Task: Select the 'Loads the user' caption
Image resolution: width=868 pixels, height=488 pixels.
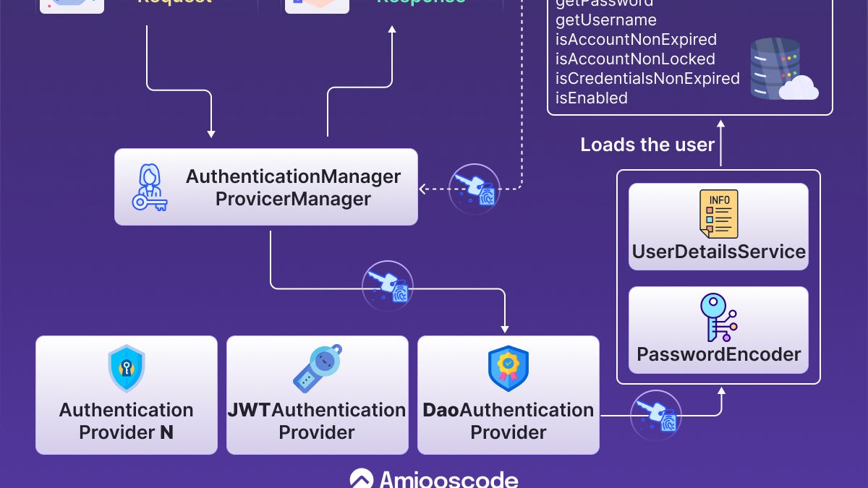Action: point(647,145)
